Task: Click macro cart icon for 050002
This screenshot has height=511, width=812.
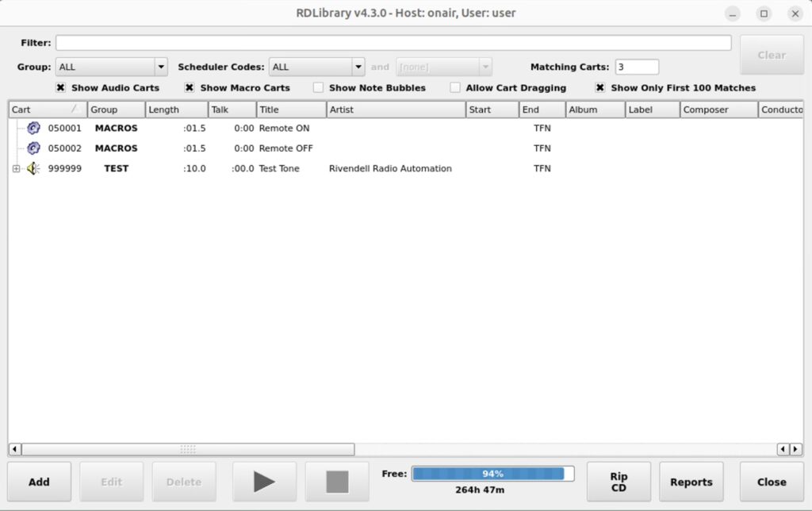Action: pyautogui.click(x=33, y=148)
